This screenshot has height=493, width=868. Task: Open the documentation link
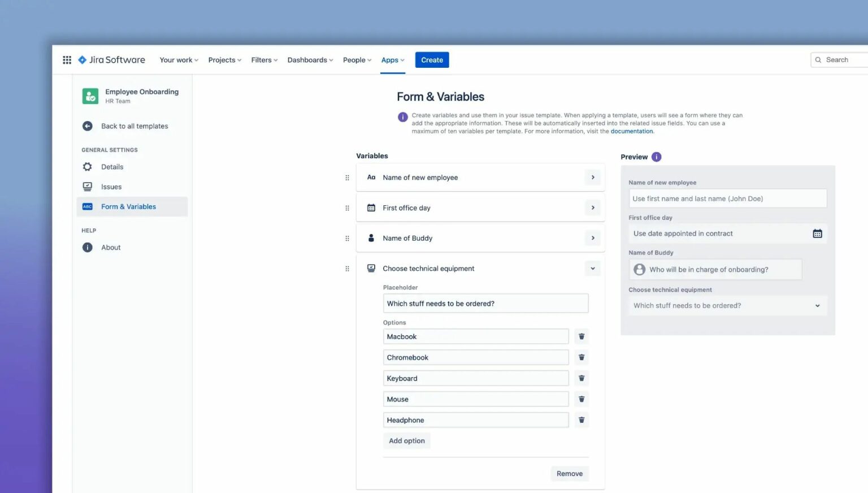(x=631, y=131)
